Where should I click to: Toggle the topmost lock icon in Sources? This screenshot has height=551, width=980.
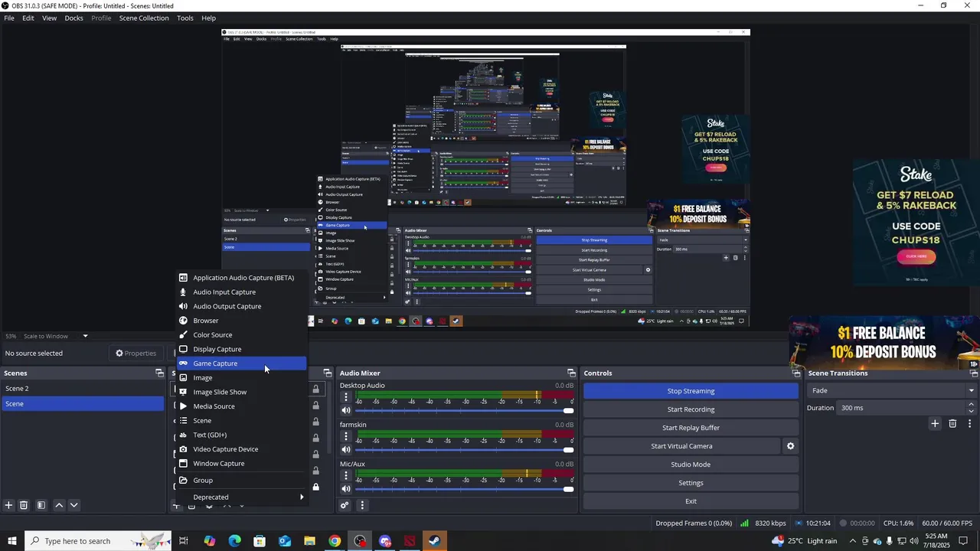[x=315, y=389]
